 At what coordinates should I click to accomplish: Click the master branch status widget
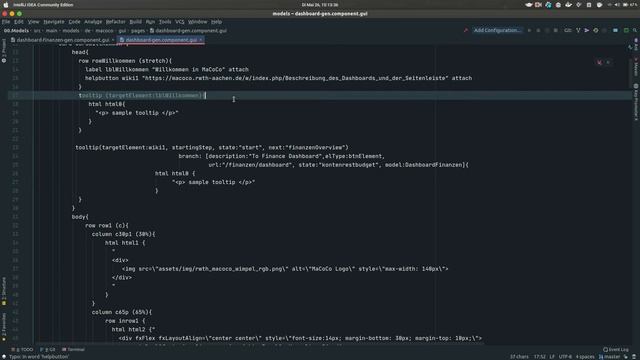pyautogui.click(x=609, y=357)
